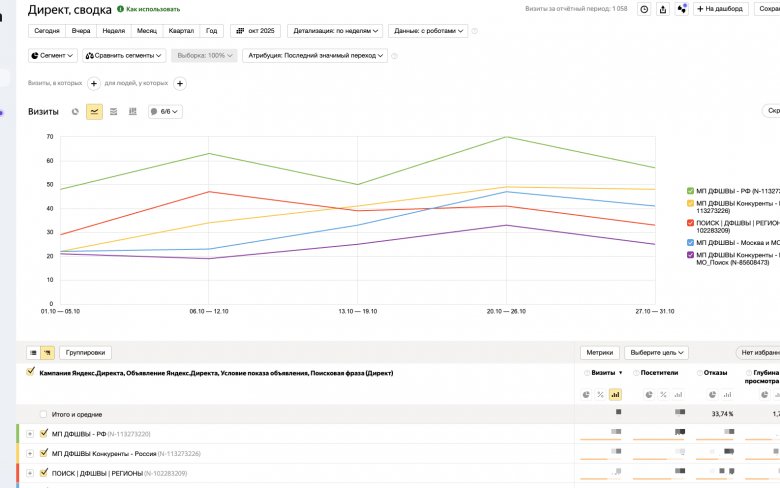Image resolution: width=780 pixels, height=488 pixels.
Task: Select bar columns chart view icon
Action: (x=132, y=112)
